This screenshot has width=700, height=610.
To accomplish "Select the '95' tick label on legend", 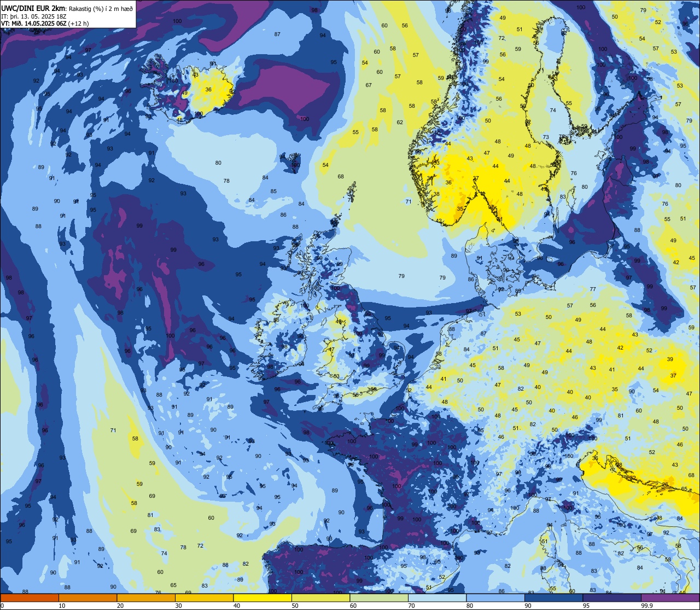I will click(x=586, y=606).
